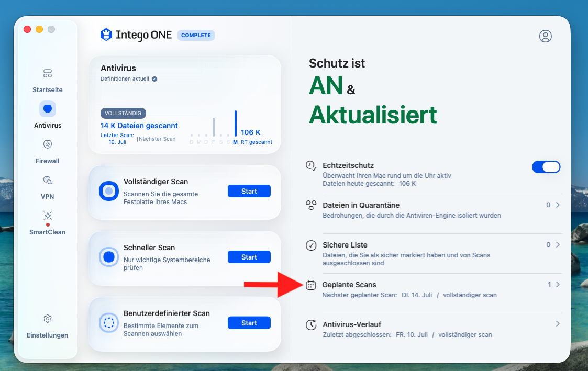
Task: Start the Schneller Scan
Action: pyautogui.click(x=249, y=257)
